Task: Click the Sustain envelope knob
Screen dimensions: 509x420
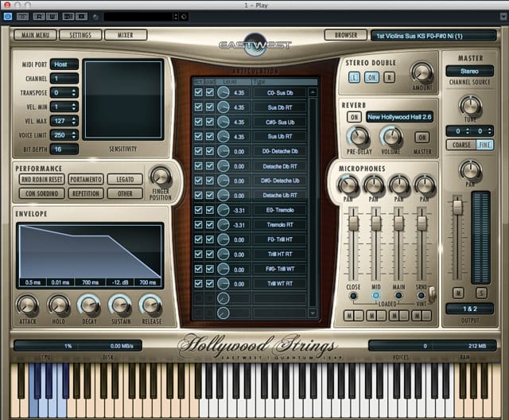Action: pyautogui.click(x=120, y=305)
